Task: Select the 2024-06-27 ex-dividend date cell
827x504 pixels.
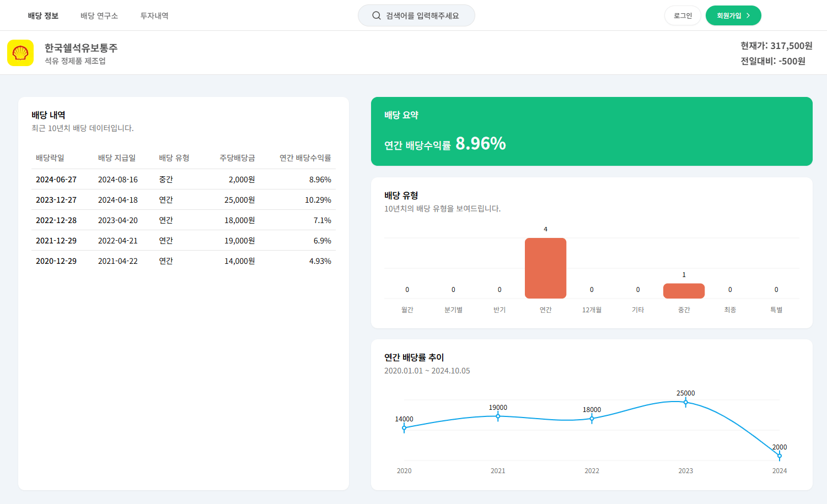Action: click(56, 180)
